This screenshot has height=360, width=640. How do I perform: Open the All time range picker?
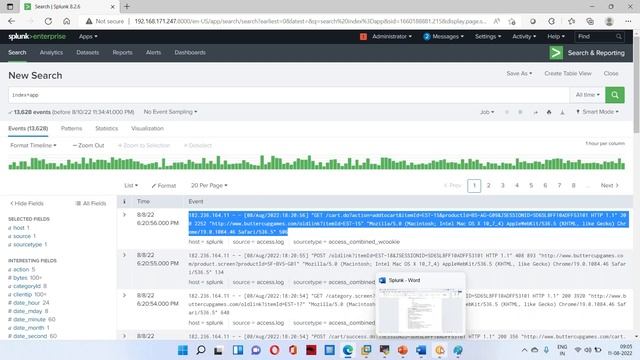[x=587, y=95]
